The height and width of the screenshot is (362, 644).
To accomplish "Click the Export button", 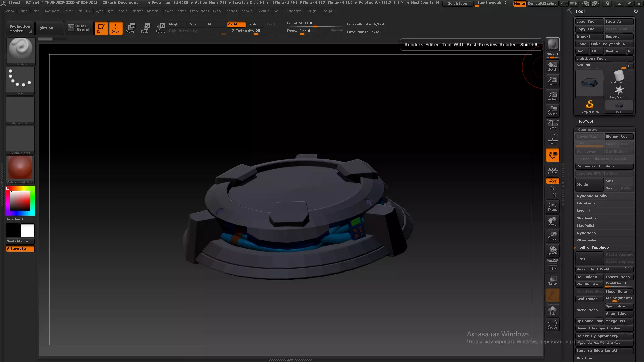I will 619,37.
